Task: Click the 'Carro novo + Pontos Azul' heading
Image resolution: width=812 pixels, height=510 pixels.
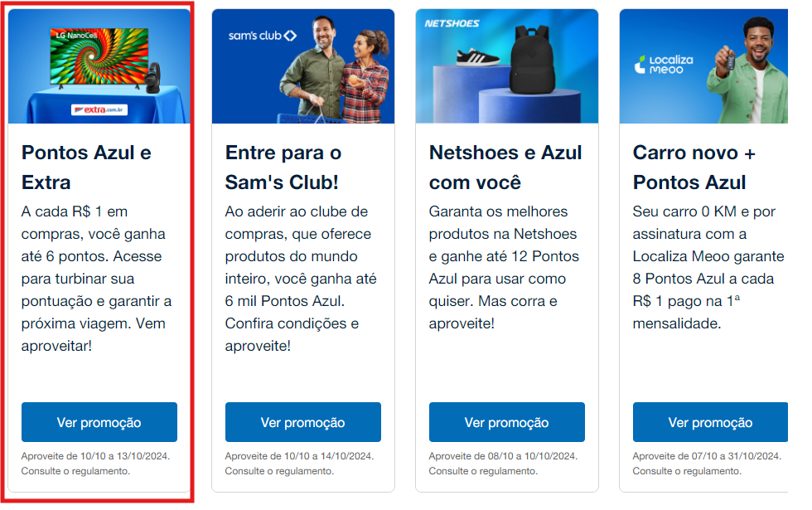Action: point(694,168)
